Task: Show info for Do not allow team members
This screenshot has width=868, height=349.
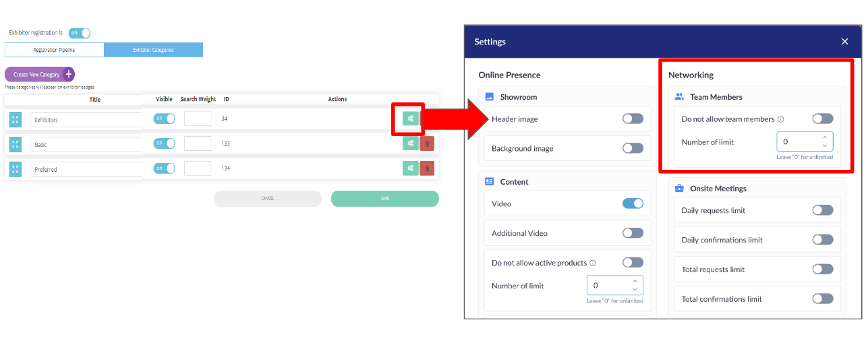Action: click(781, 119)
